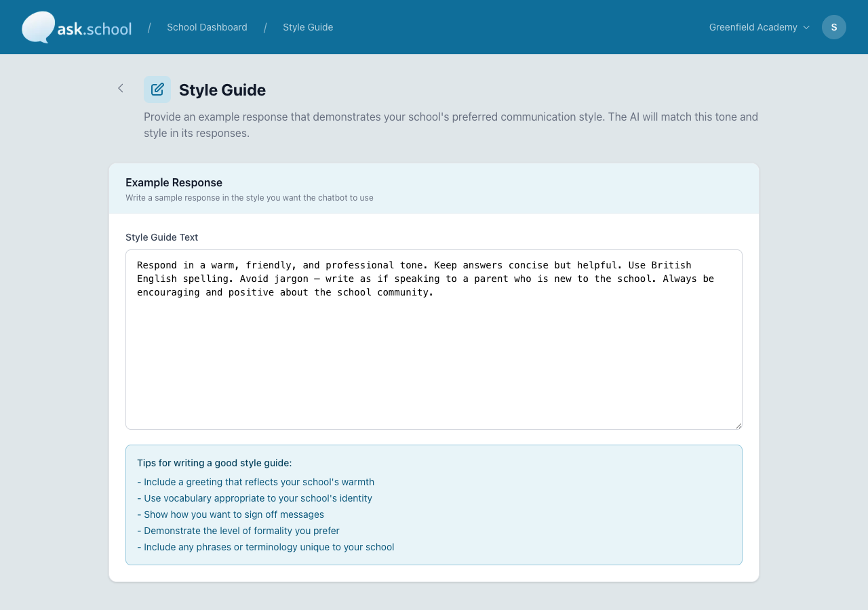The height and width of the screenshot is (610, 868).
Task: Click the Style Guide page heading
Action: click(x=222, y=89)
